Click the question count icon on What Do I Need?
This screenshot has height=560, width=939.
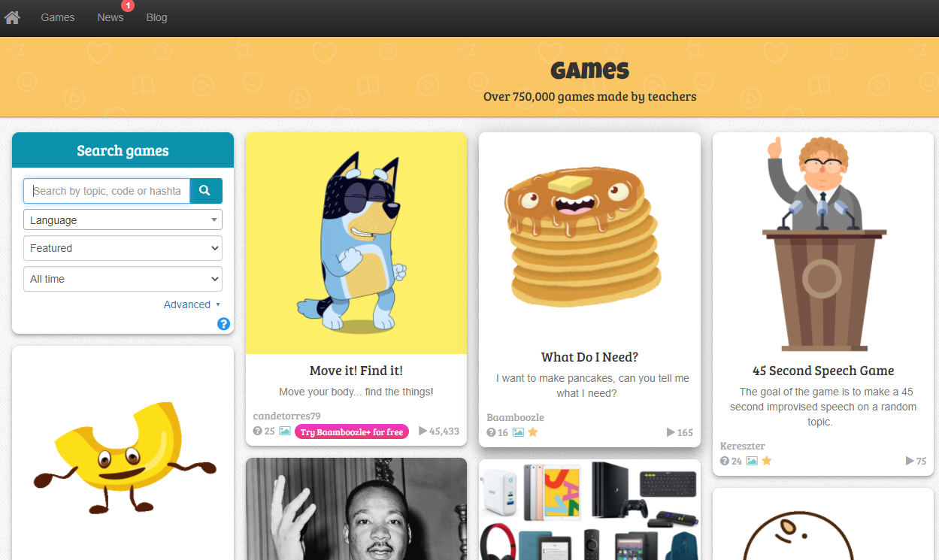point(491,432)
